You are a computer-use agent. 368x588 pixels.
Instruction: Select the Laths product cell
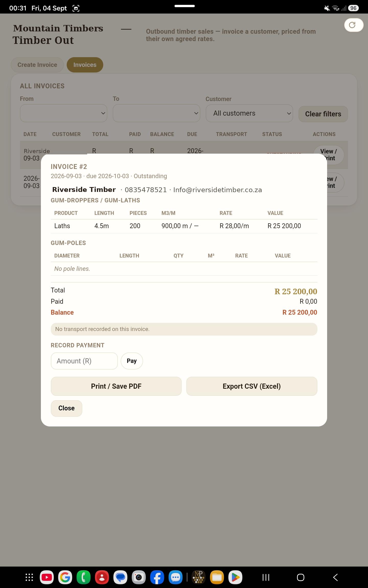pyautogui.click(x=62, y=226)
